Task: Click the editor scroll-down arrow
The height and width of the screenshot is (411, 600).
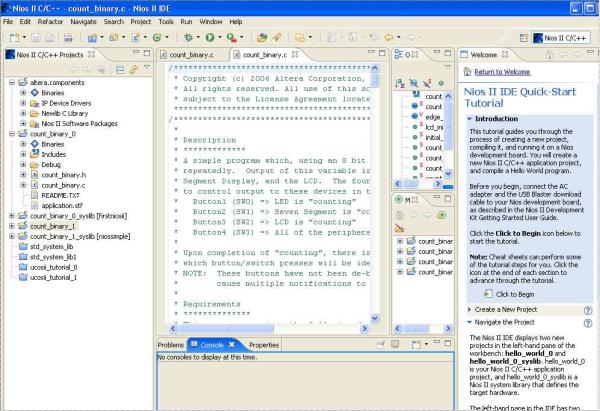Action: pos(375,318)
